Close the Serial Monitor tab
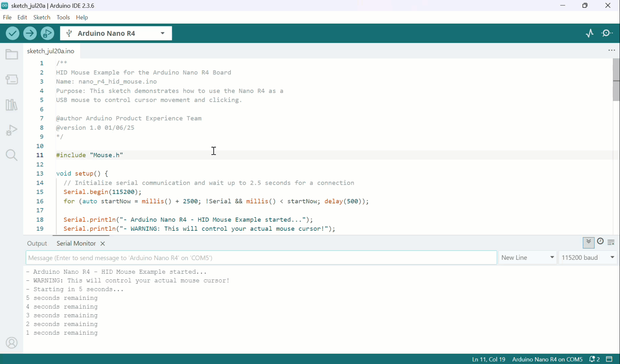The width and height of the screenshot is (620, 364). pos(103,244)
